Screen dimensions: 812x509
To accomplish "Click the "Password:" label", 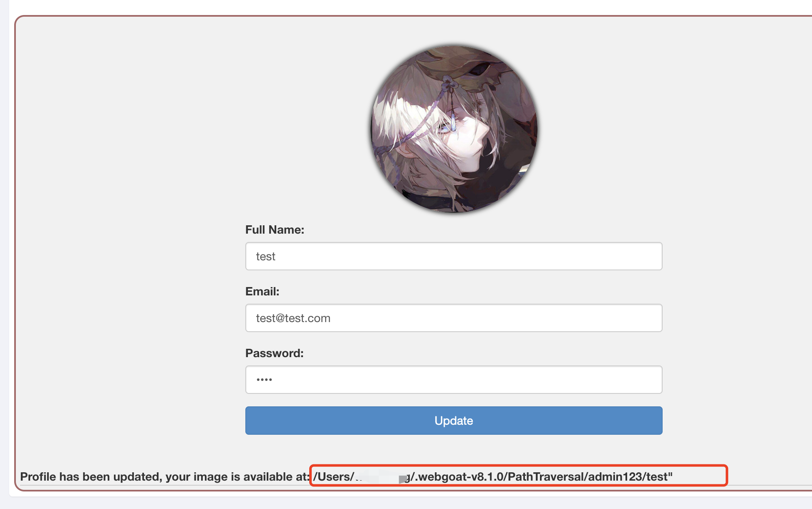I will [274, 353].
